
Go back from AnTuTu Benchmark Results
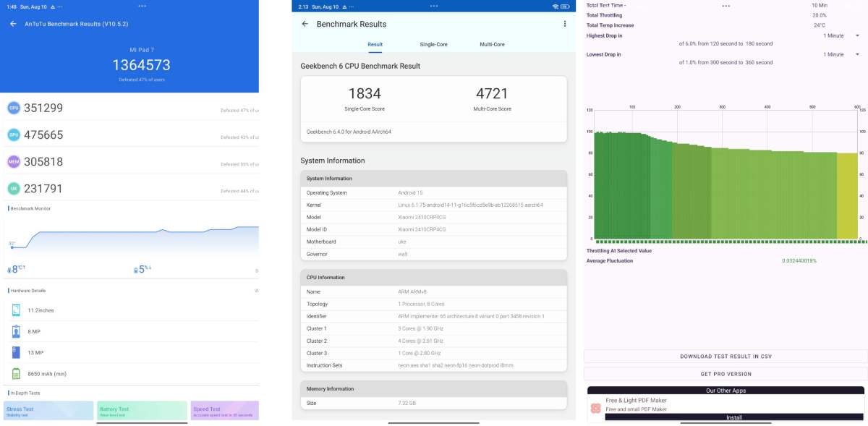[x=13, y=24]
